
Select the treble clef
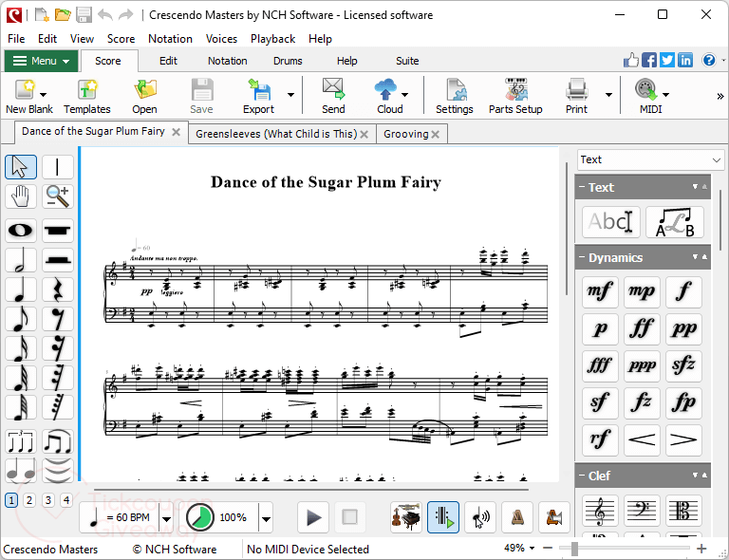pos(600,512)
